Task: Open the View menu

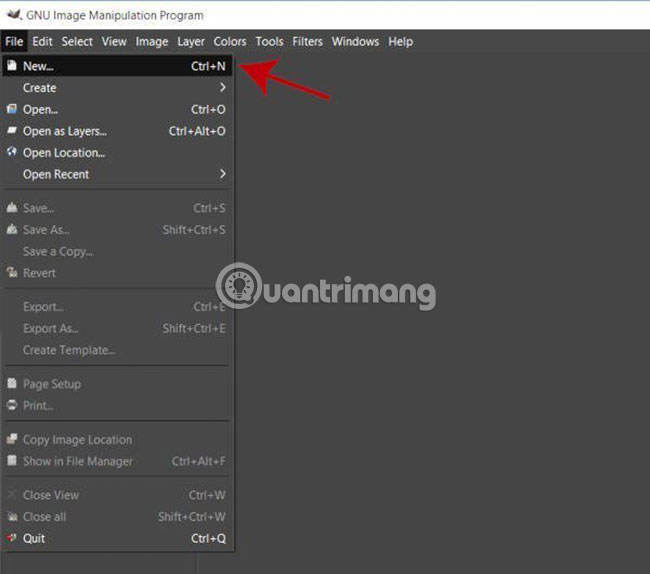Action: coord(114,41)
